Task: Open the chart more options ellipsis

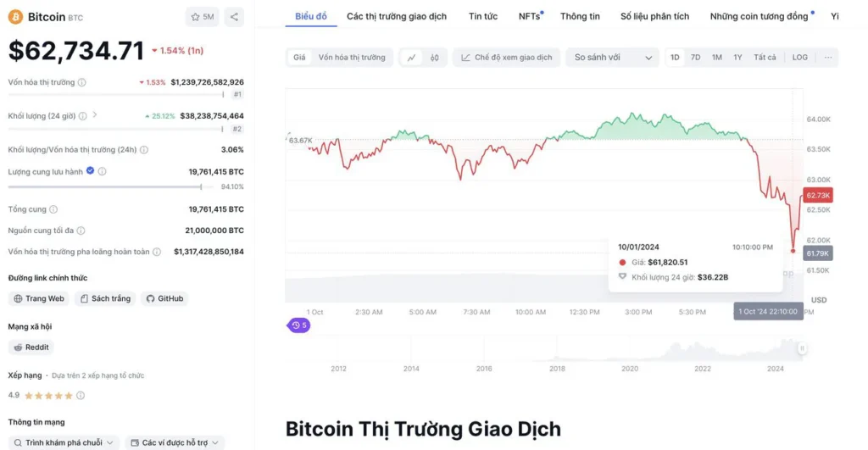Action: tap(828, 58)
